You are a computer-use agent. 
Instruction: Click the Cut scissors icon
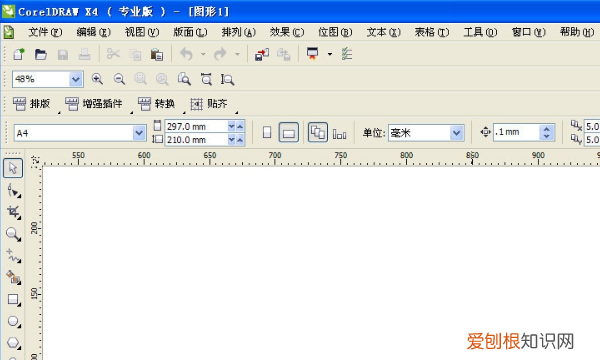click(x=113, y=54)
